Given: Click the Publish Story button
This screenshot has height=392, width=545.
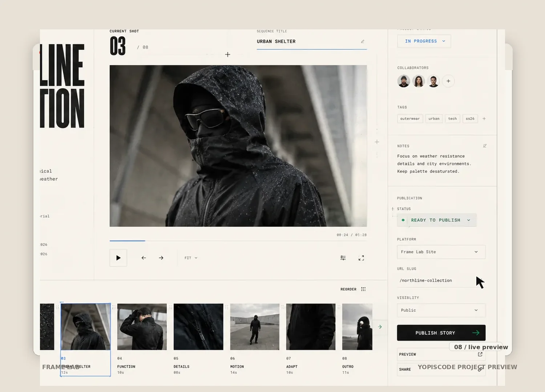Looking at the screenshot, I should tap(441, 333).
